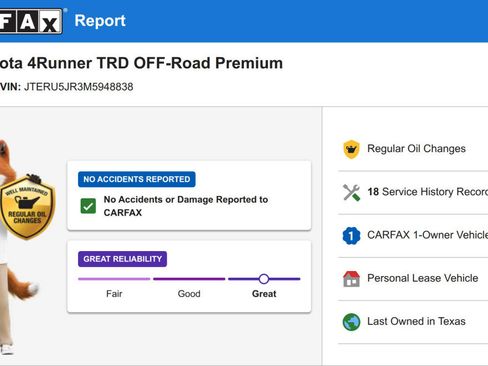The image size is (488, 366).
Task: Open the Last Owned in Texas row
Action: click(413, 322)
